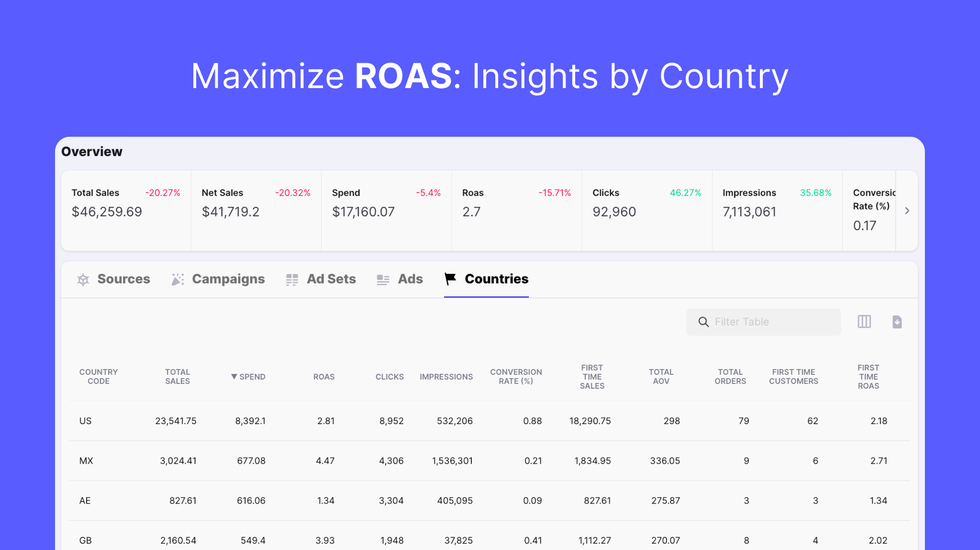Click the Ad Sets grid icon
This screenshot has height=550, width=980.
click(x=292, y=280)
